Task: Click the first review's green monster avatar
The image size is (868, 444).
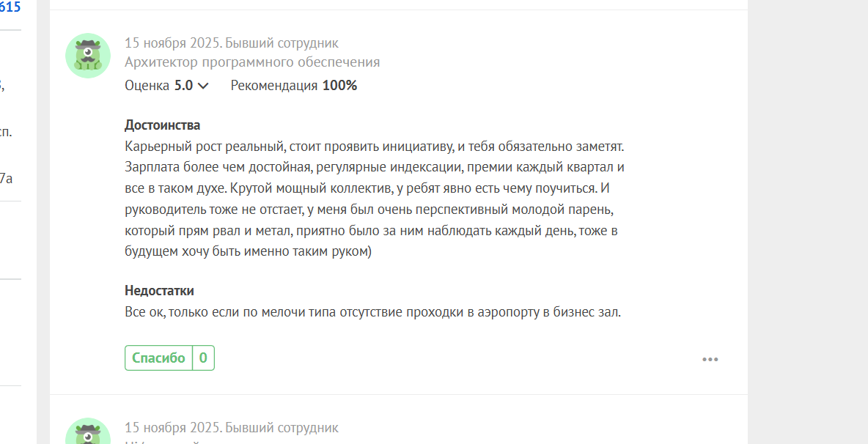Action: pos(88,56)
